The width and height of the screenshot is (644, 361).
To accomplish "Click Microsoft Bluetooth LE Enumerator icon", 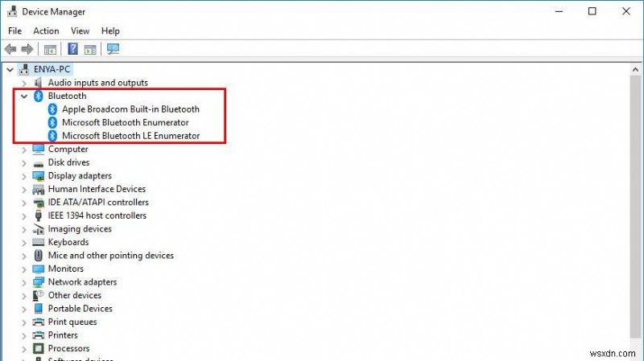I will pos(52,136).
